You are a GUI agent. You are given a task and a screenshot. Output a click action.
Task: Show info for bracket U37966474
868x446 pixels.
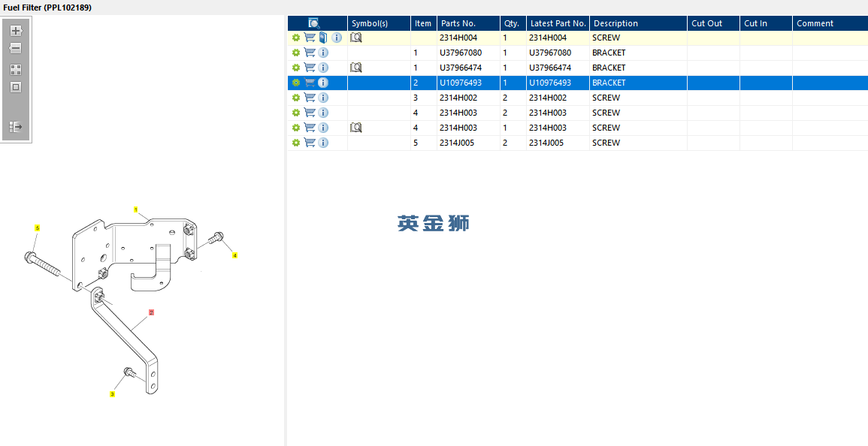(324, 68)
